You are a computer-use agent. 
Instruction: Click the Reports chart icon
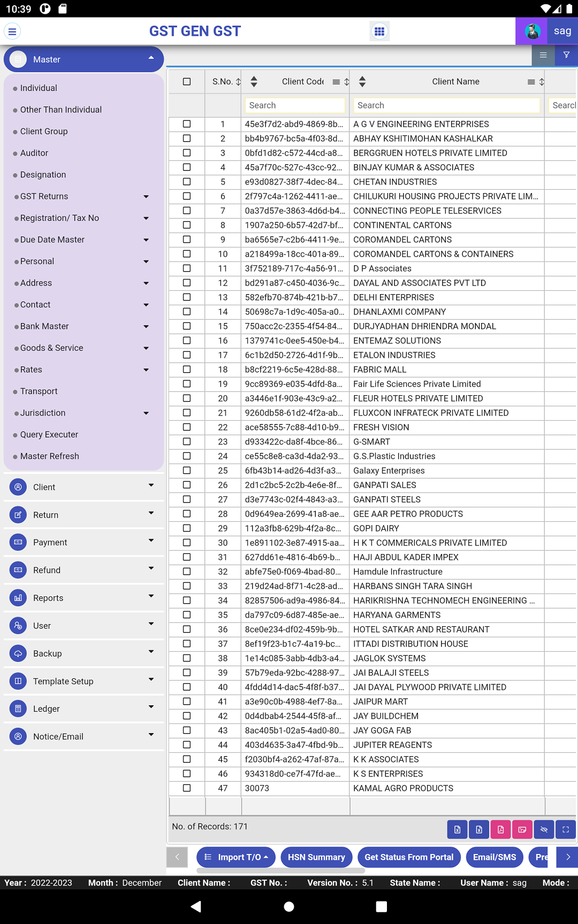[x=18, y=598]
